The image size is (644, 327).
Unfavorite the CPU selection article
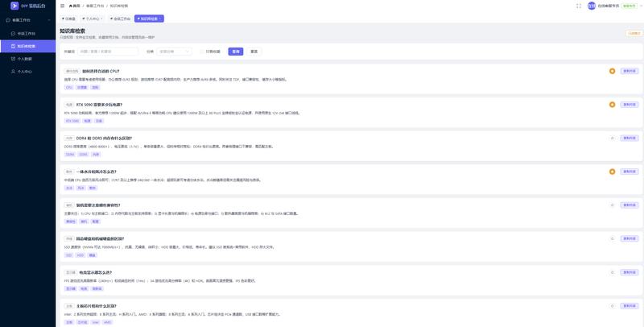612,71
